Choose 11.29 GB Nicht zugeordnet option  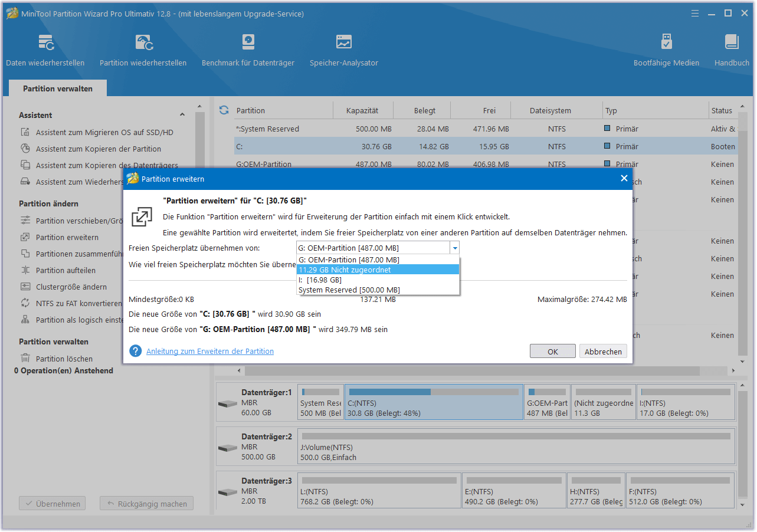tap(378, 270)
